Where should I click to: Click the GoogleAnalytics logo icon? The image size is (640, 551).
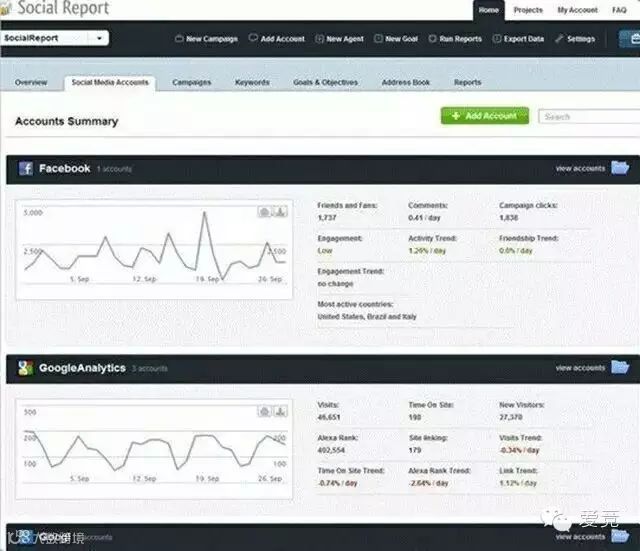click(25, 368)
